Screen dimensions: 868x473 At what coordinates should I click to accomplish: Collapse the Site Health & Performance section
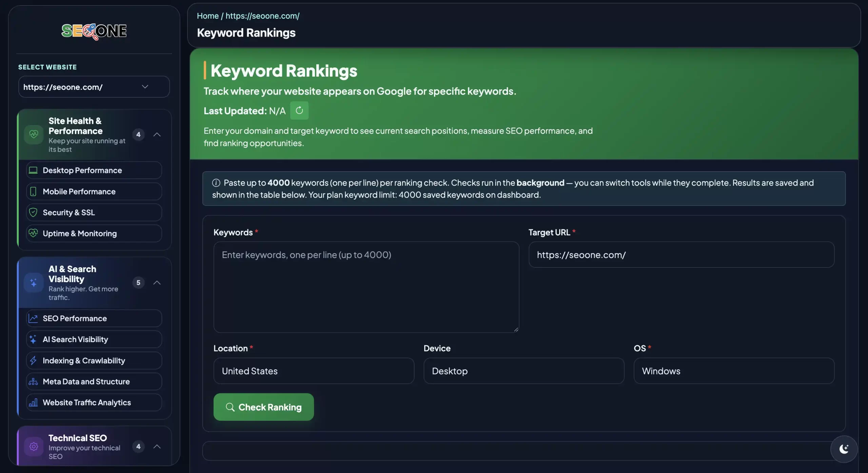click(157, 135)
